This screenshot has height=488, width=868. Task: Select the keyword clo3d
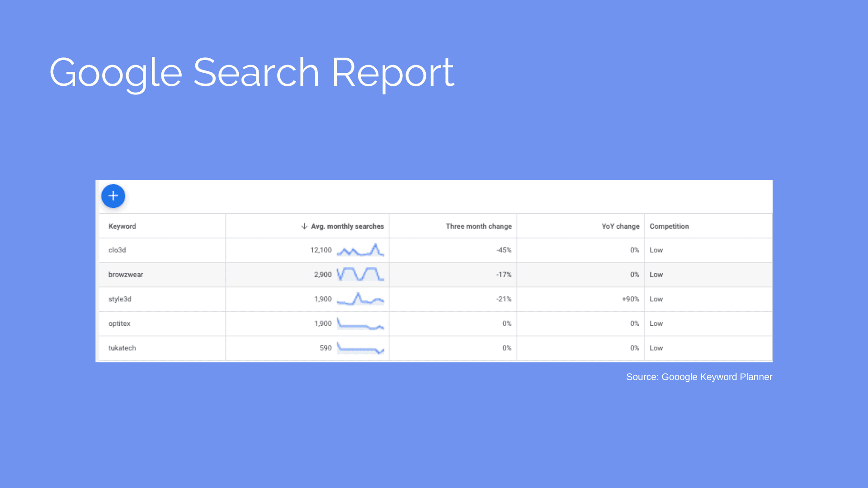pyautogui.click(x=116, y=250)
